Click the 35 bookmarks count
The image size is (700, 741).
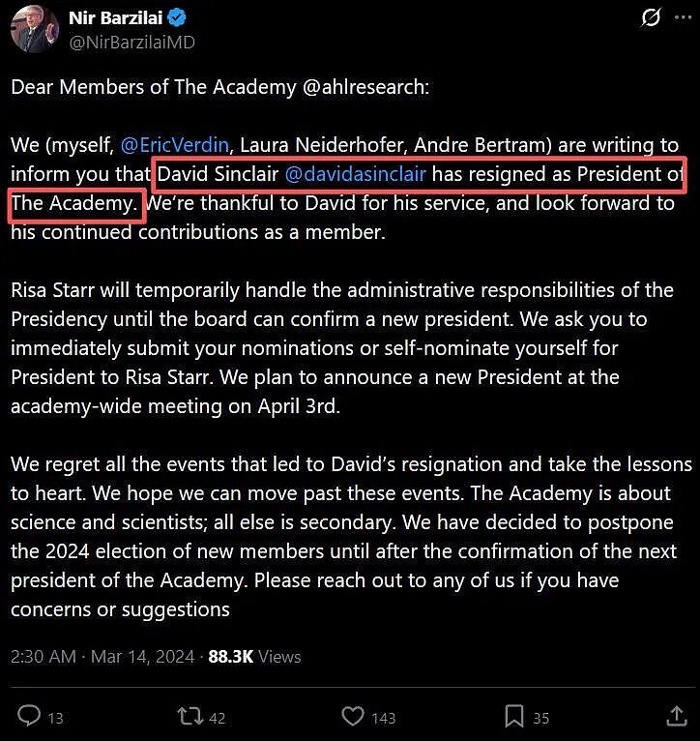[x=540, y=719]
